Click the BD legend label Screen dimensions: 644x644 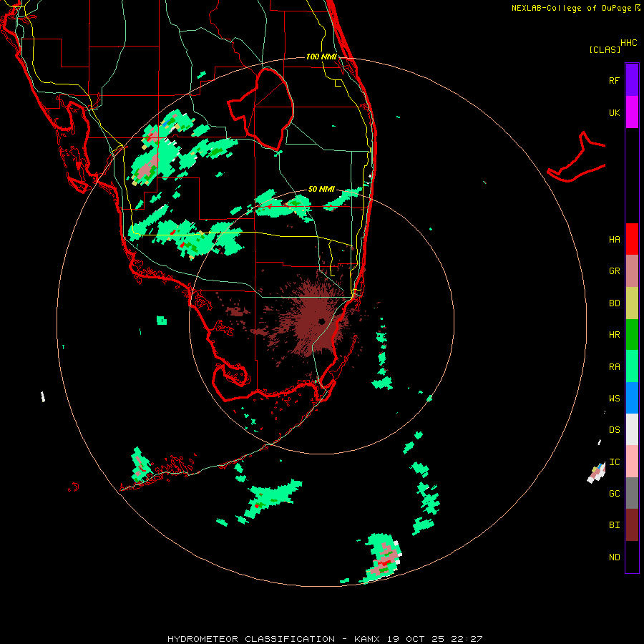click(614, 303)
